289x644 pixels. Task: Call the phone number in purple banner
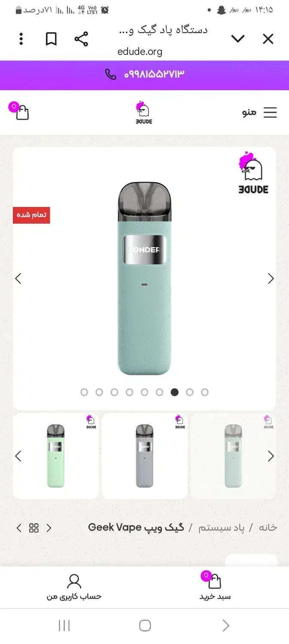point(145,74)
